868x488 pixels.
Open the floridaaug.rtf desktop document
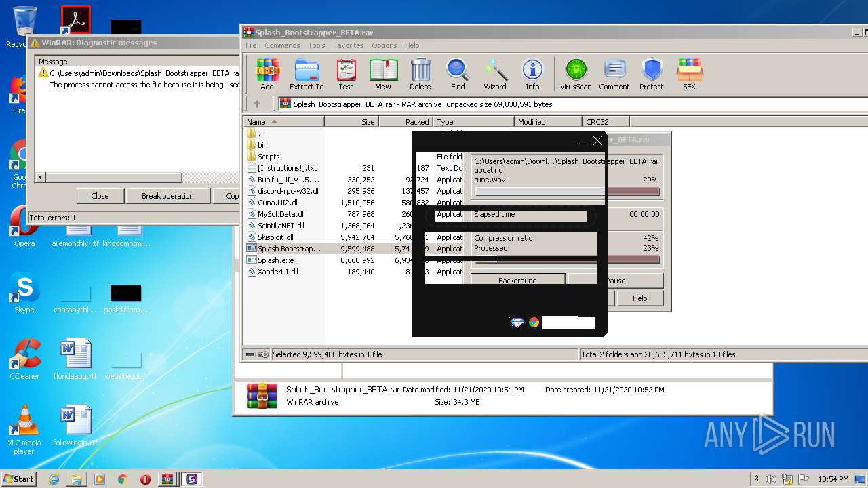click(x=75, y=359)
